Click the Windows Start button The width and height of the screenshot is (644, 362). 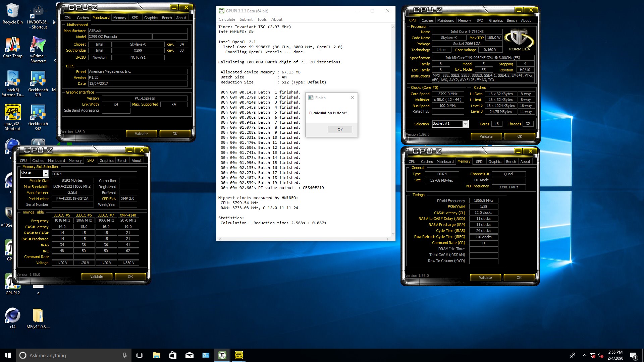[8, 355]
